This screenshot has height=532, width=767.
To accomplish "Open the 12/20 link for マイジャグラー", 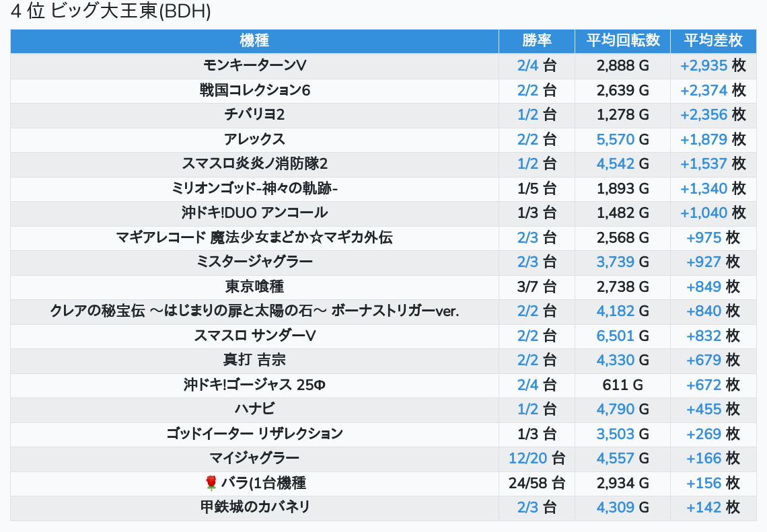I will point(527,458).
